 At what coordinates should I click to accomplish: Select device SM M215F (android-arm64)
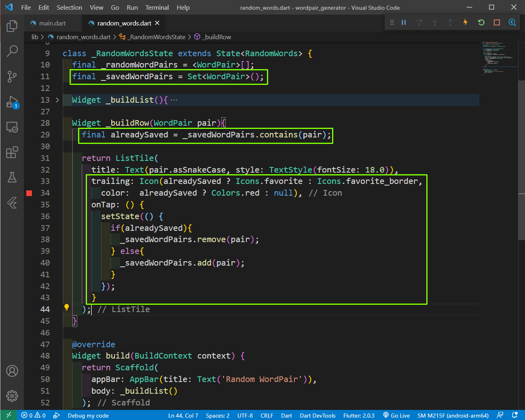tap(453, 415)
